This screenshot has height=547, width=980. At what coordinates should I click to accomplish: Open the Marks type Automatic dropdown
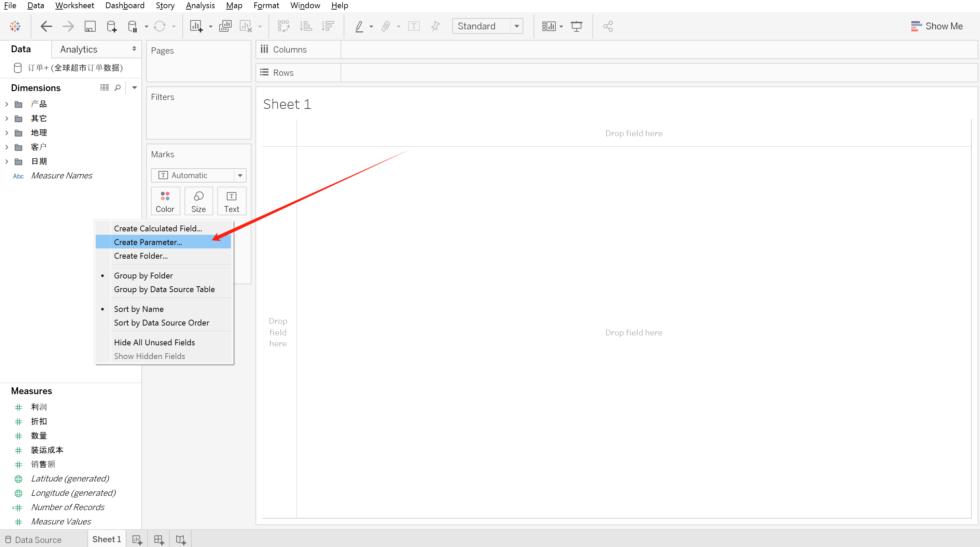point(240,176)
